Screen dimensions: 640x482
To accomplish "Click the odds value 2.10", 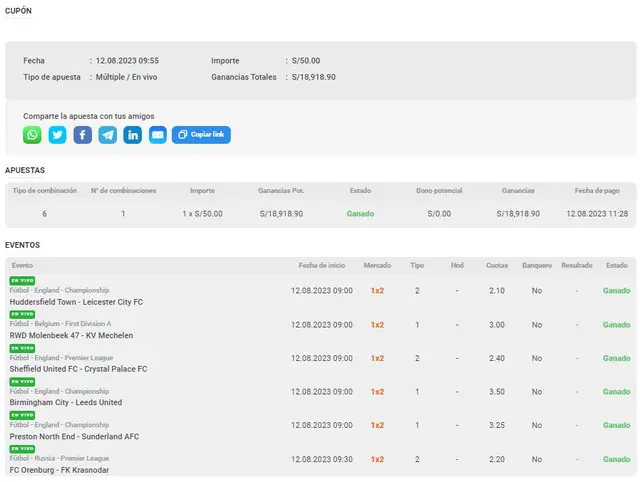I will point(497,291).
